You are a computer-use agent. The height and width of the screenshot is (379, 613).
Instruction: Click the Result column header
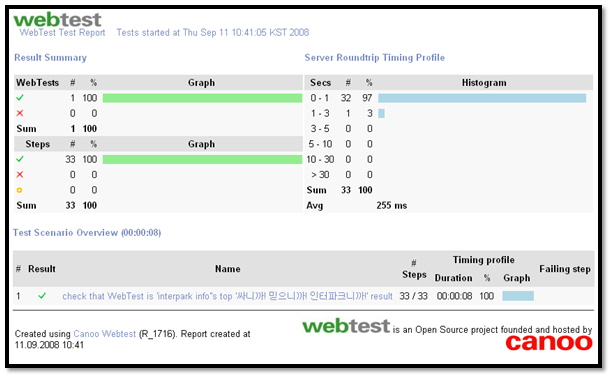(42, 269)
